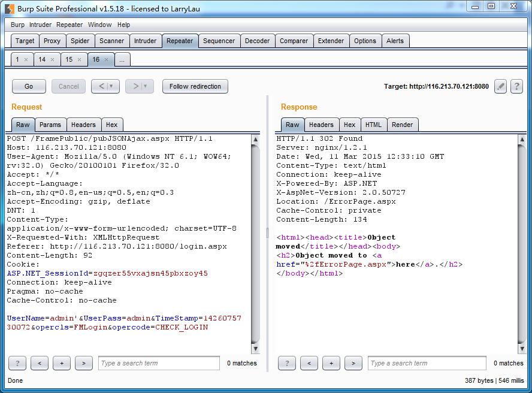Image resolution: width=532 pixels, height=393 pixels.
Task: Select Repeater sub-tab 15
Action: pos(69,59)
